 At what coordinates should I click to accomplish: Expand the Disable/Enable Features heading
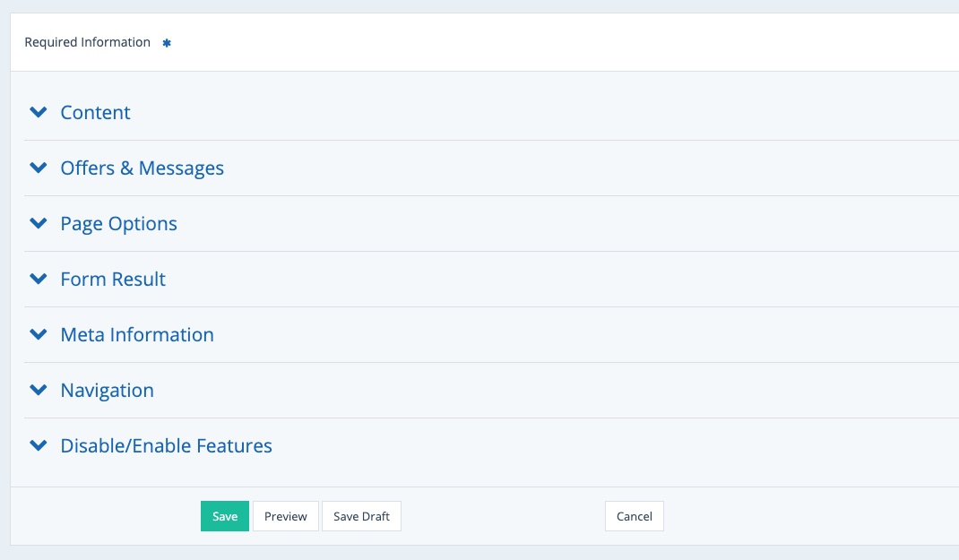pyautogui.click(x=166, y=446)
